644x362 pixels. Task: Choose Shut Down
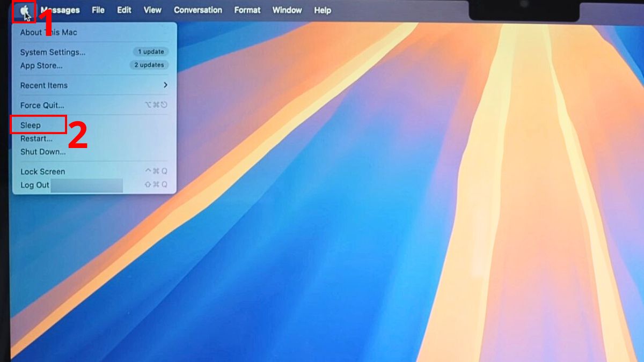(x=43, y=152)
